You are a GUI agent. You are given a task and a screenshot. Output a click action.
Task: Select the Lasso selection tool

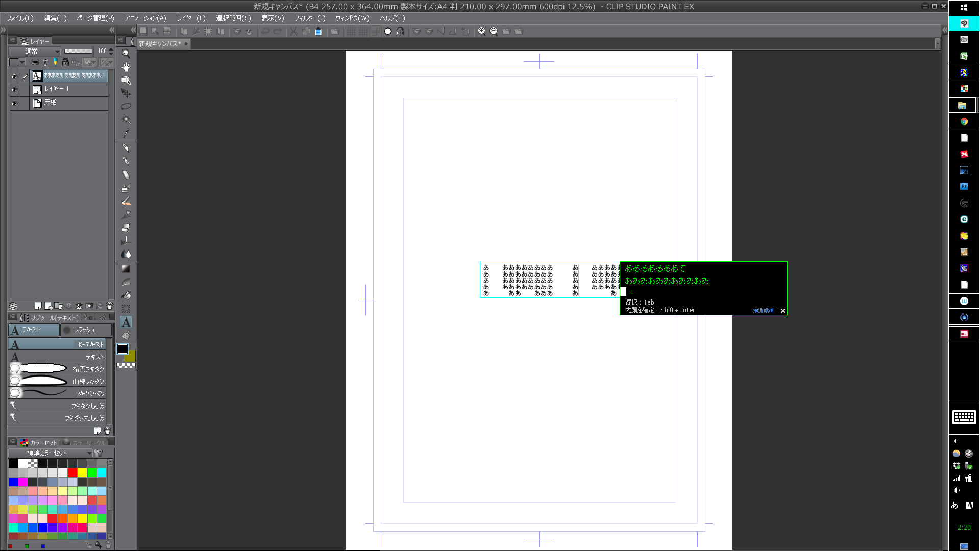click(126, 107)
